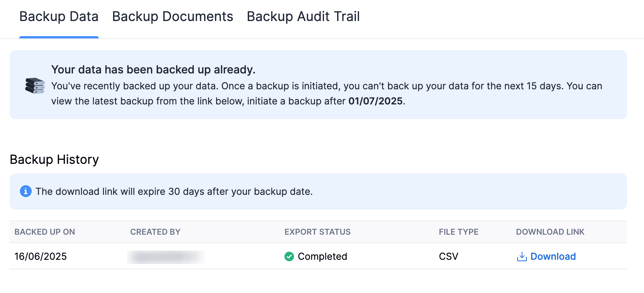Click the Download link for the CSV backup

[554, 256]
